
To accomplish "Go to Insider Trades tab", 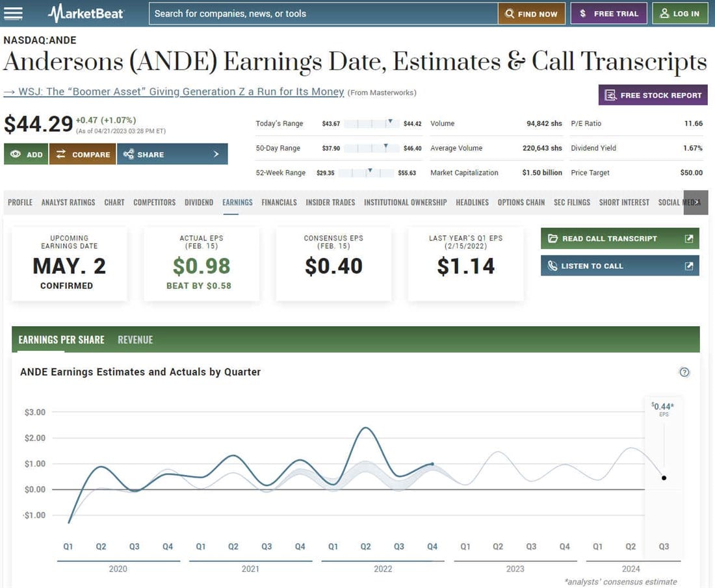I will 330,203.
